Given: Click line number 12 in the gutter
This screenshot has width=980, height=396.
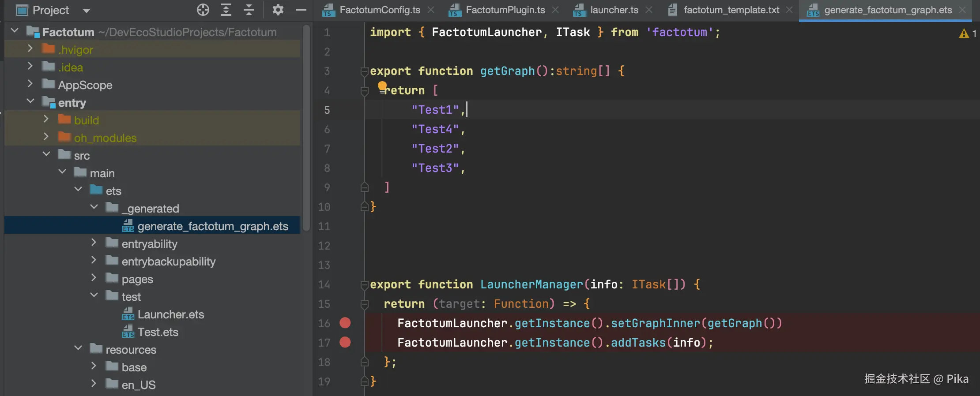Looking at the screenshot, I should point(324,246).
